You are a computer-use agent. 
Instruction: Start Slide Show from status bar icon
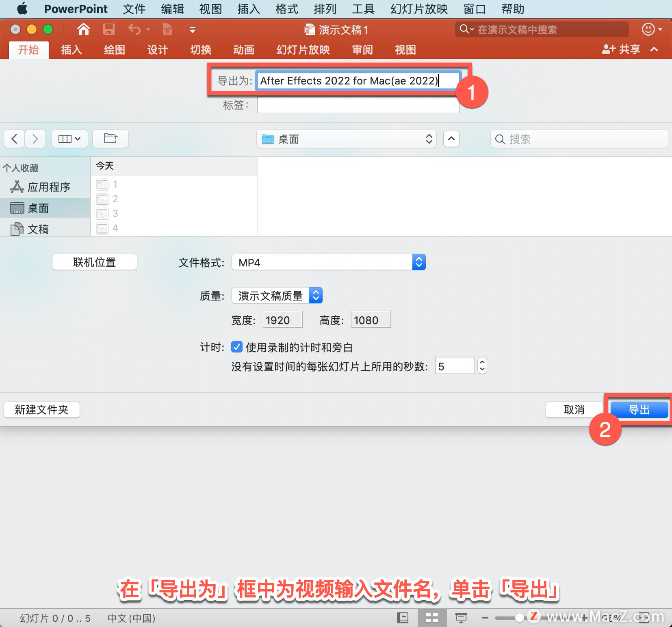(461, 618)
